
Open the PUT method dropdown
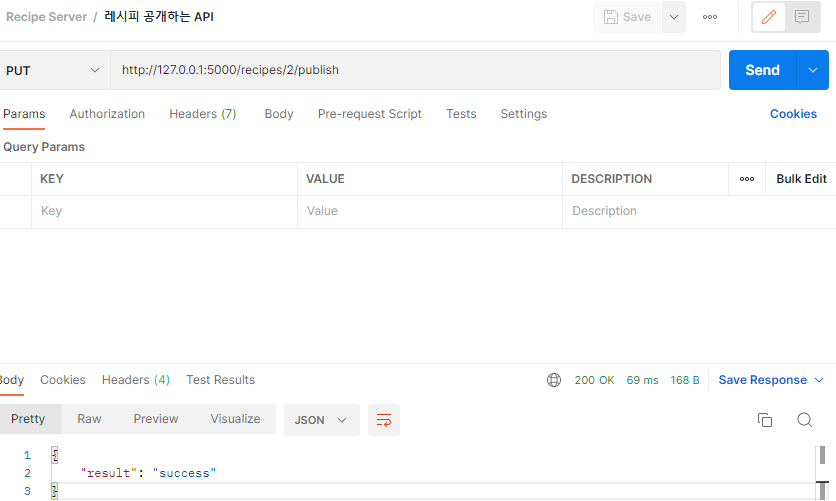pyautogui.click(x=53, y=70)
